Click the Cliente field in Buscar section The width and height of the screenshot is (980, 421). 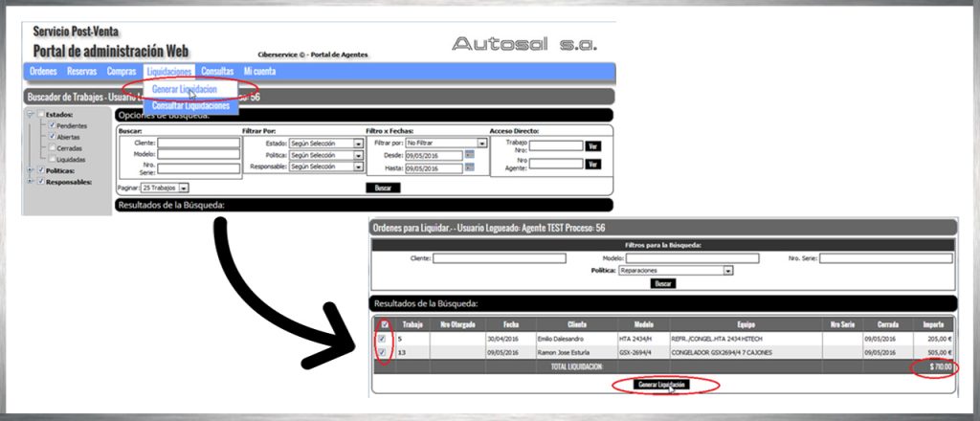pyautogui.click(x=198, y=143)
